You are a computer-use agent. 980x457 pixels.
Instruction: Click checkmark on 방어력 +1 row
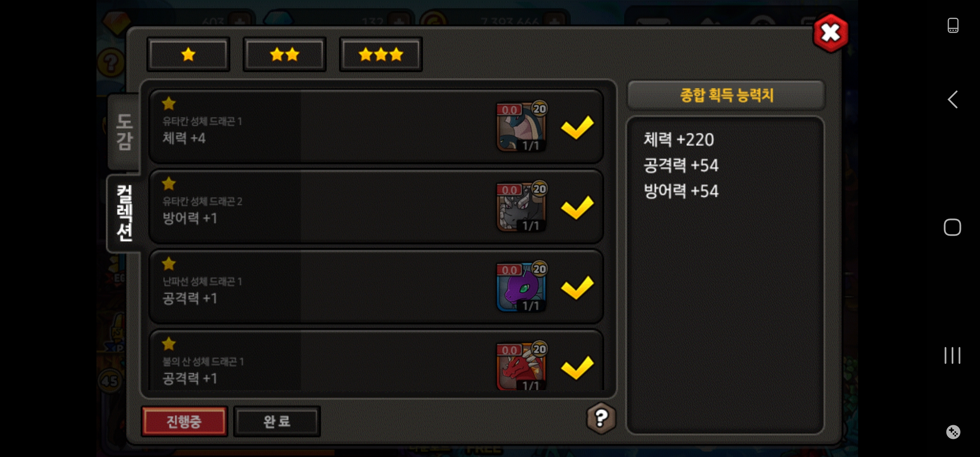pos(577,207)
